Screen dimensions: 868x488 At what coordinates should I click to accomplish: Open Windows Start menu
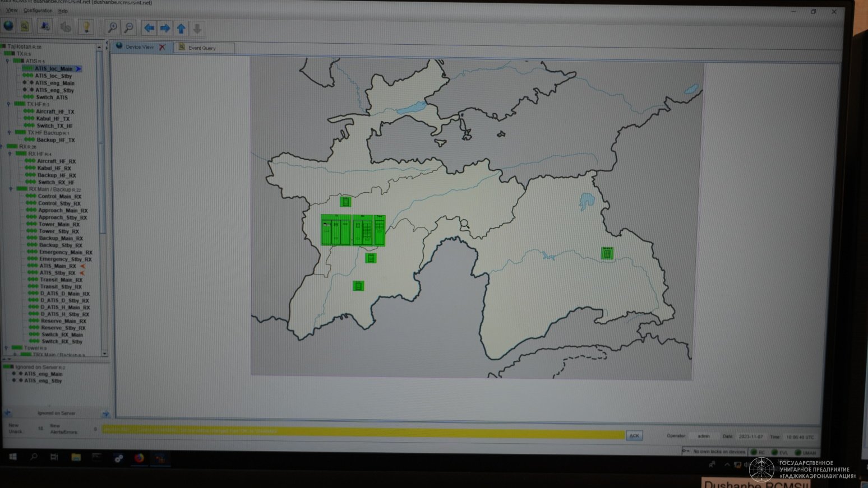[13, 457]
